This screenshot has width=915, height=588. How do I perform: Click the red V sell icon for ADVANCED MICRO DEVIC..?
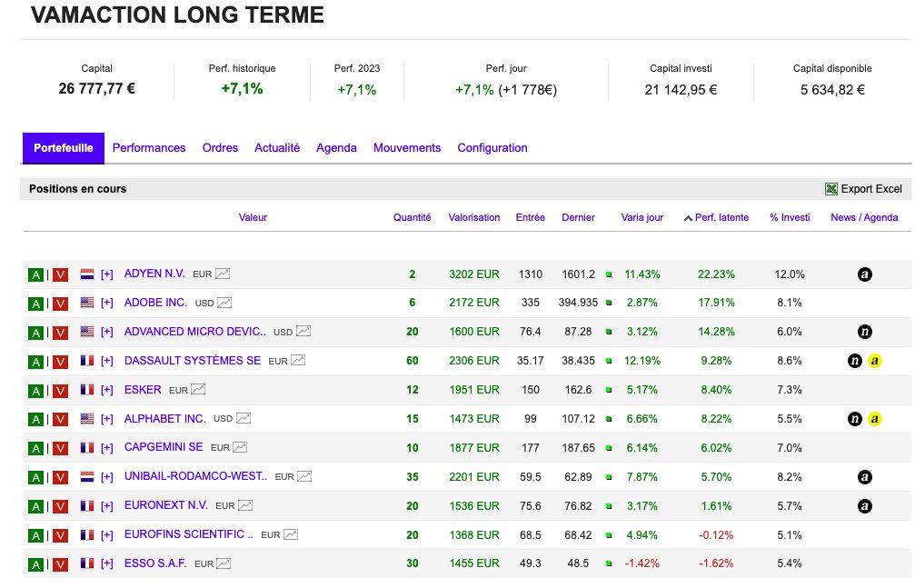(60, 333)
